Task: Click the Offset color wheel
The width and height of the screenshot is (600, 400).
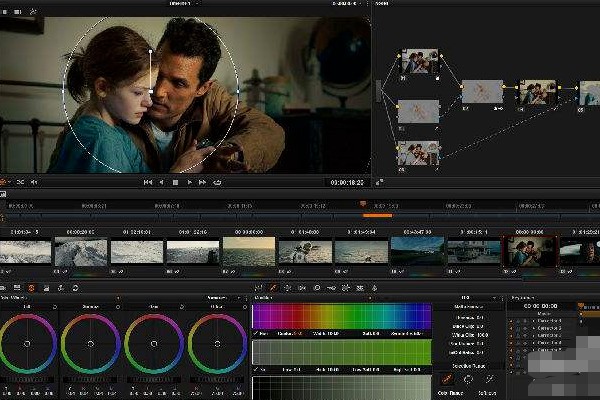Action: (x=217, y=343)
